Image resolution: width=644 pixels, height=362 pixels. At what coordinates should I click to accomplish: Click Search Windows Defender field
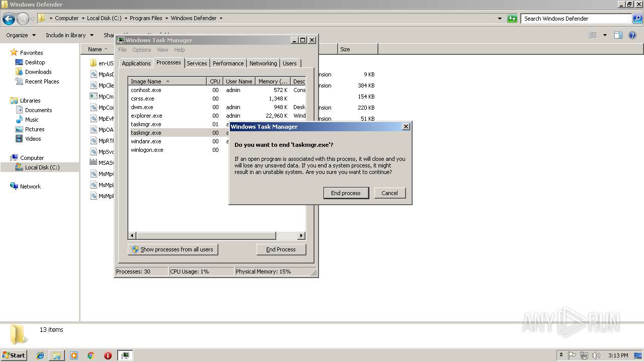pos(576,19)
